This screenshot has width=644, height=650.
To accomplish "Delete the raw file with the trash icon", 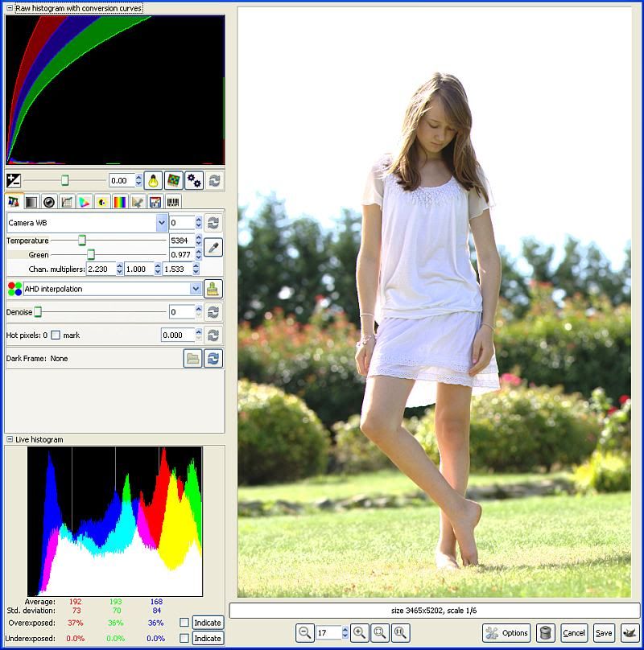I will [x=544, y=633].
